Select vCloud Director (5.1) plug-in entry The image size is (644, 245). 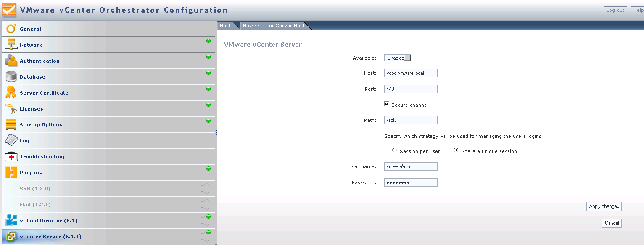pos(108,220)
